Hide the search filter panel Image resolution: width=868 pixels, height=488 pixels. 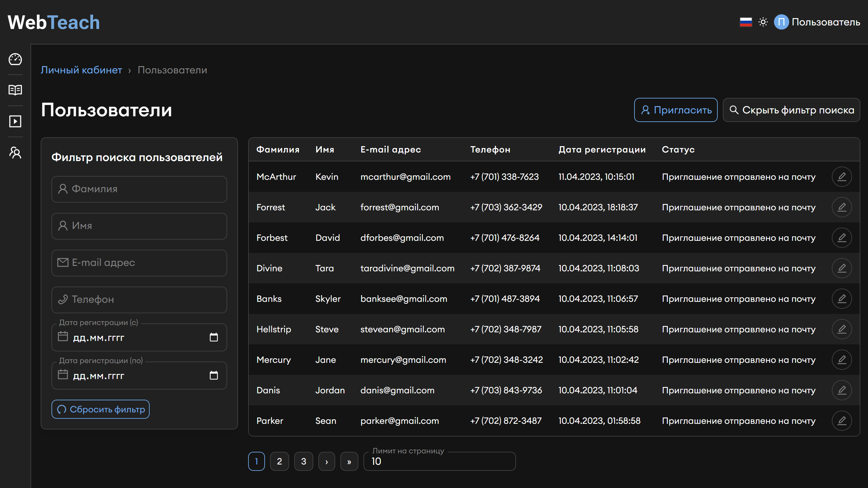point(791,110)
